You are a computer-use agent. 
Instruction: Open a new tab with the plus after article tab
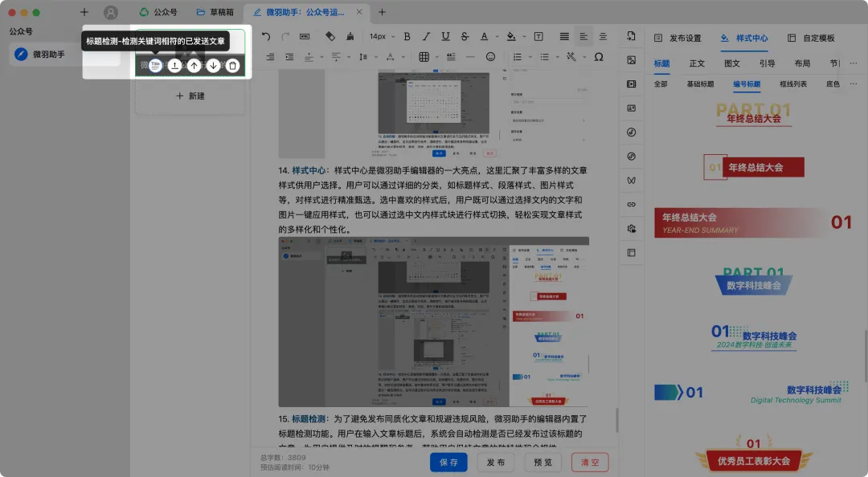click(x=382, y=12)
